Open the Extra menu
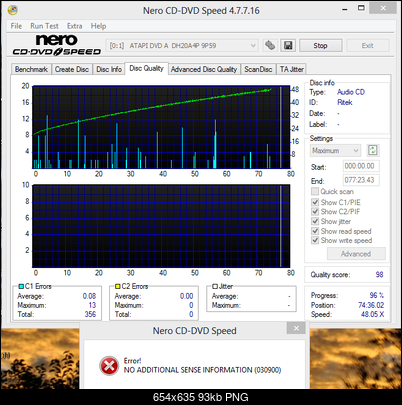The width and height of the screenshot is (402, 405). [x=74, y=26]
